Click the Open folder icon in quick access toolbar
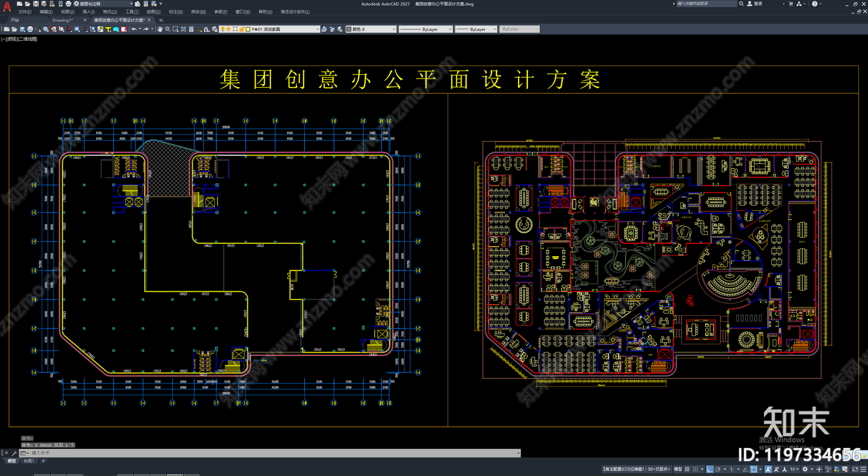The height and width of the screenshot is (476, 868). 28,4
